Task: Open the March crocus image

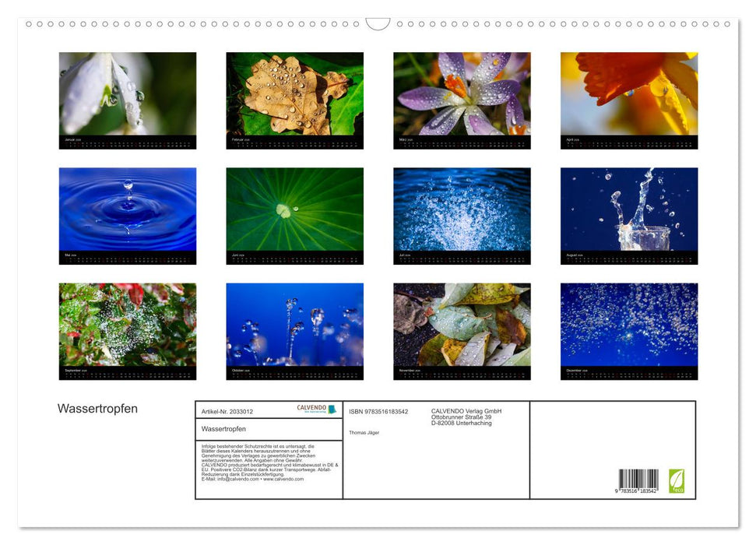Action: coord(461,93)
